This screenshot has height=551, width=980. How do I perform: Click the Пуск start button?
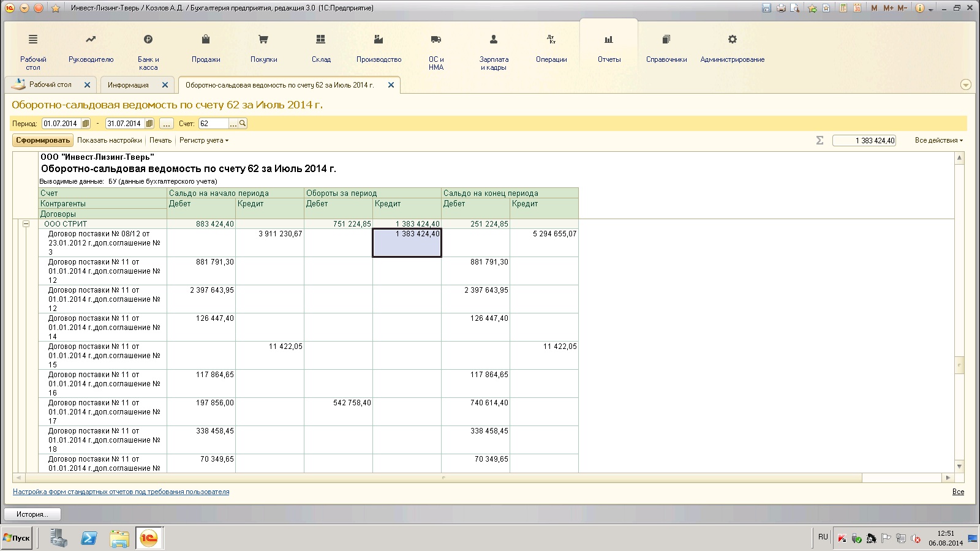coord(17,538)
